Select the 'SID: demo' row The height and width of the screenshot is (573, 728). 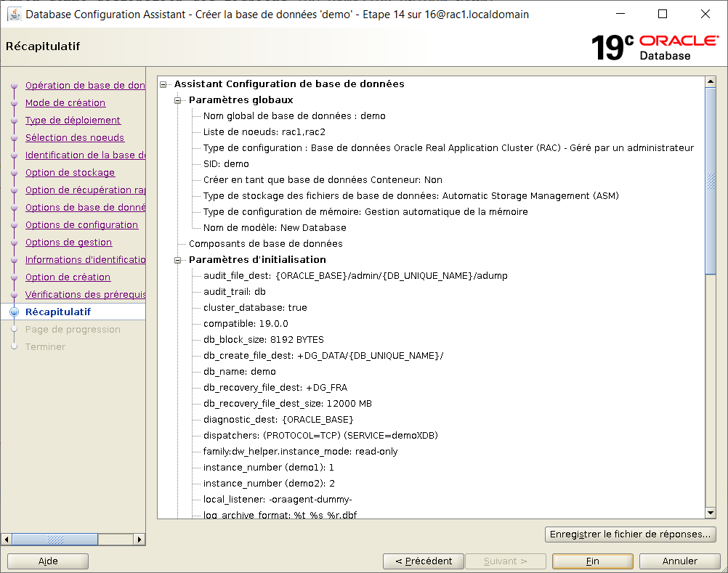tap(226, 164)
